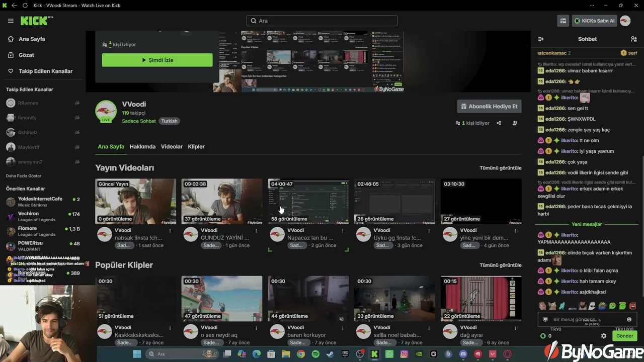Open Steam from the taskbar
This screenshot has height=362, width=644.
pyautogui.click(x=330, y=354)
